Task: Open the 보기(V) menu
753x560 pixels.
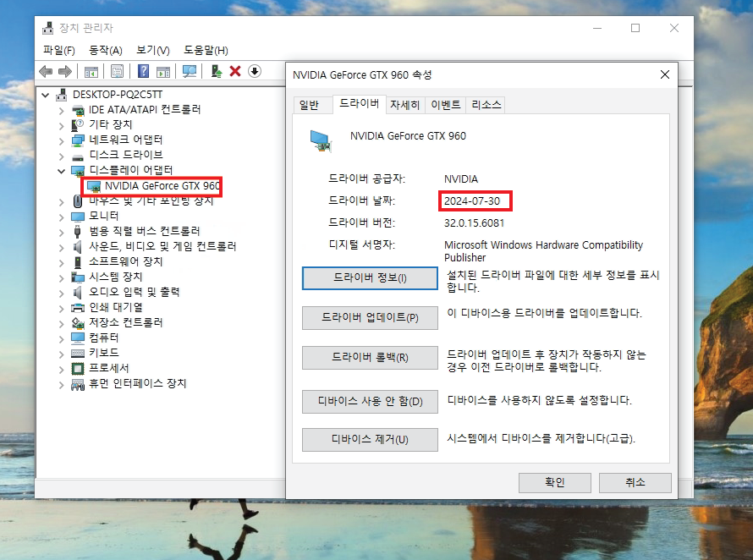Action: (x=152, y=50)
